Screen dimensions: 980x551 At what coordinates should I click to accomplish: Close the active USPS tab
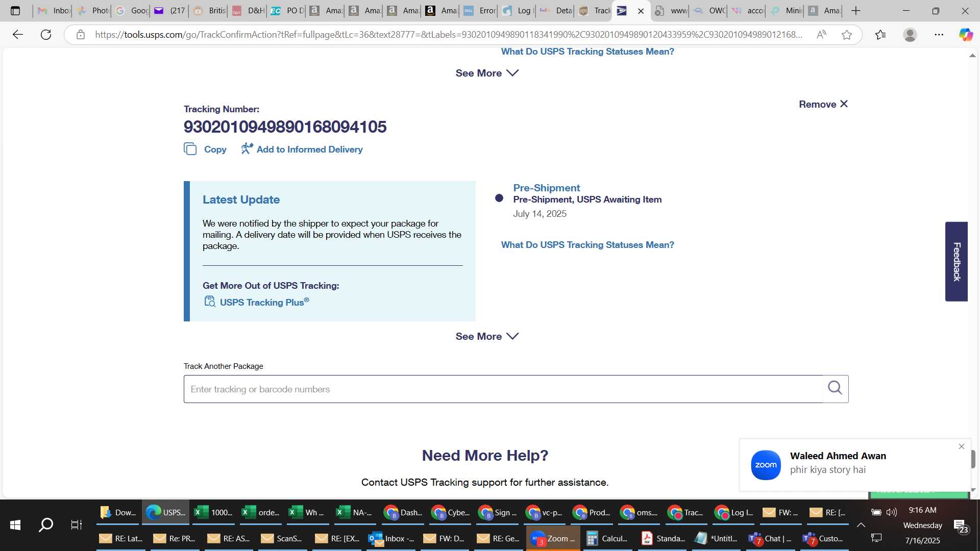point(641,11)
